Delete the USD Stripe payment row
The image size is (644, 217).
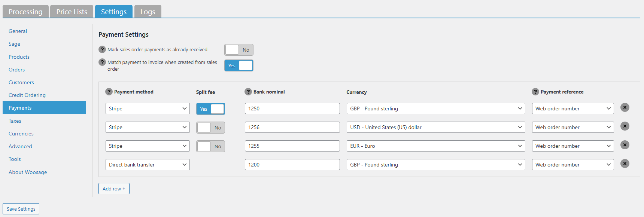point(625,126)
